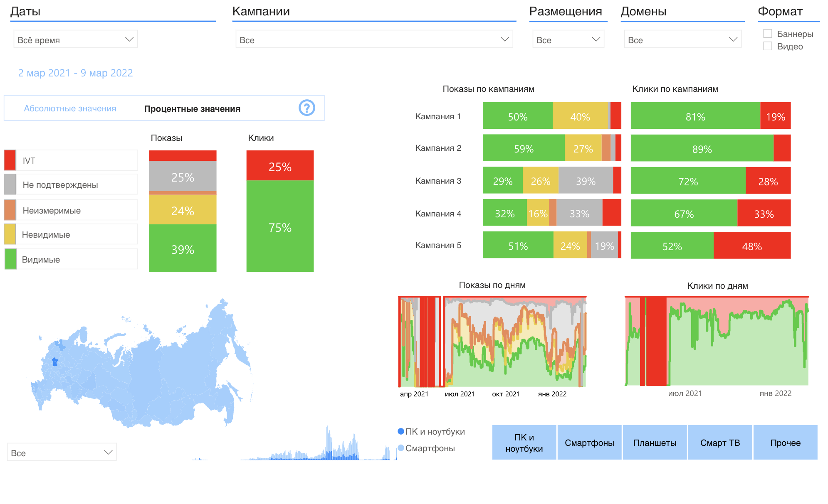
Task: Select the Процентные значения tab
Action: click(x=192, y=109)
